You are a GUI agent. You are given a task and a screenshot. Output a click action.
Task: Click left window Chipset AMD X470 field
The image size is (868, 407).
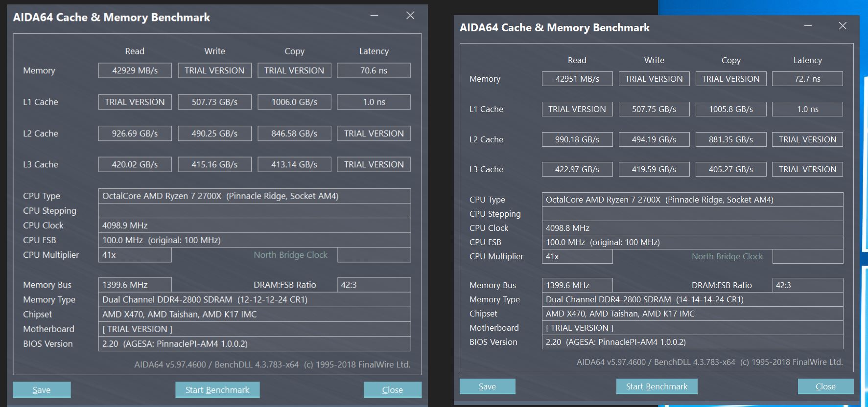[255, 314]
